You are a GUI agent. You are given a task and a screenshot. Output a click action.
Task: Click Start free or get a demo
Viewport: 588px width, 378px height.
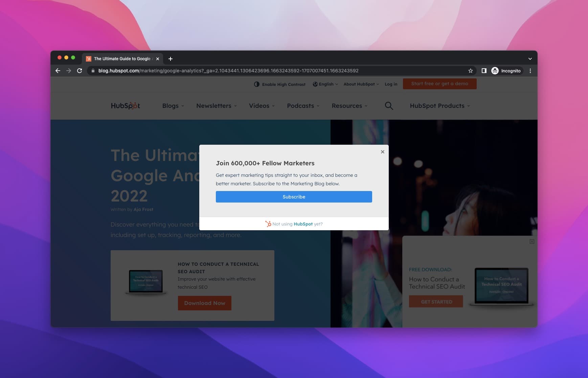[x=439, y=84]
